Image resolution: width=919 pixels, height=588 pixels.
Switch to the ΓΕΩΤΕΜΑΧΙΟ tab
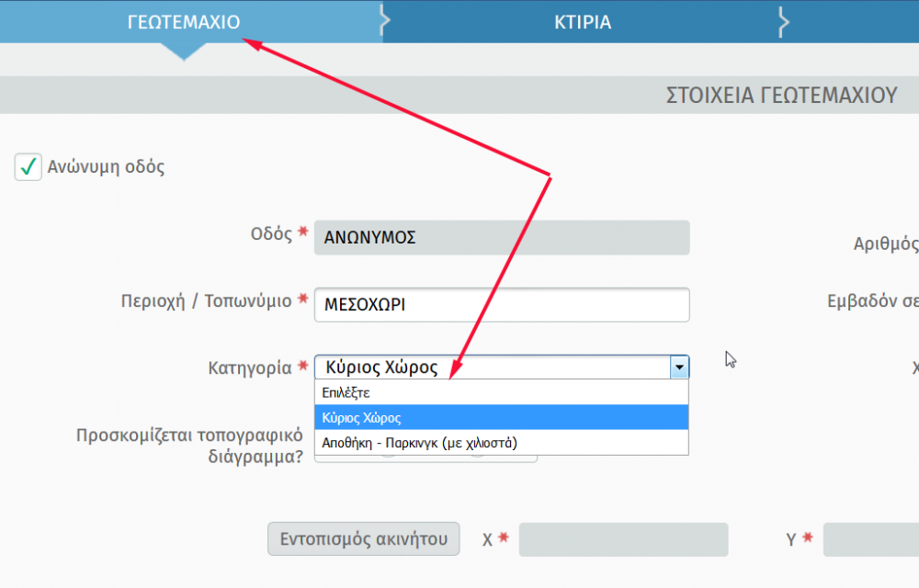click(x=184, y=22)
